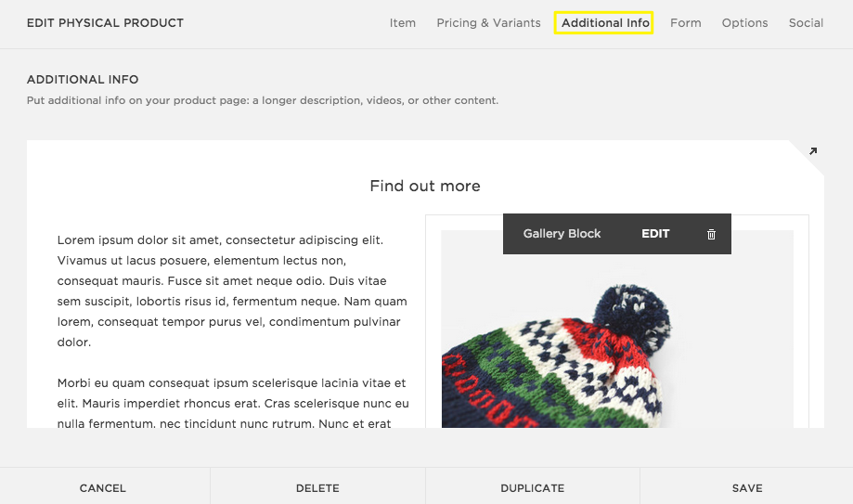The height and width of the screenshot is (504, 853).
Task: Click the "Find out more" heading
Action: click(x=425, y=186)
